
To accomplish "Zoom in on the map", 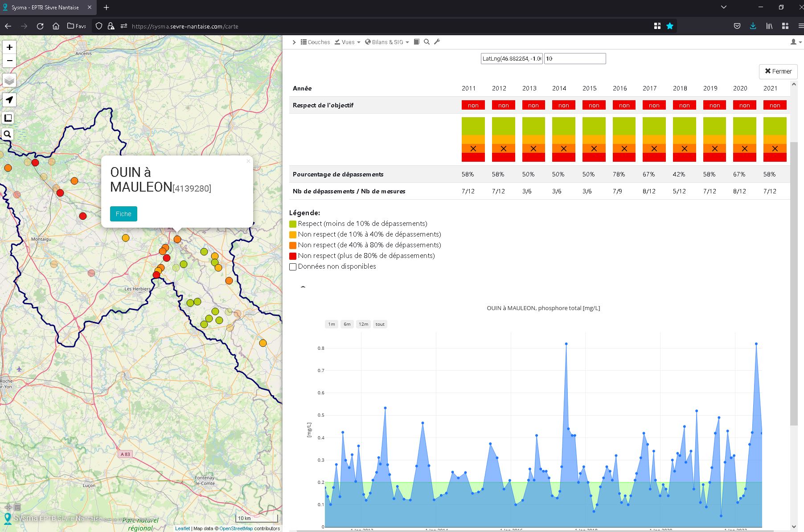I will tap(9, 47).
